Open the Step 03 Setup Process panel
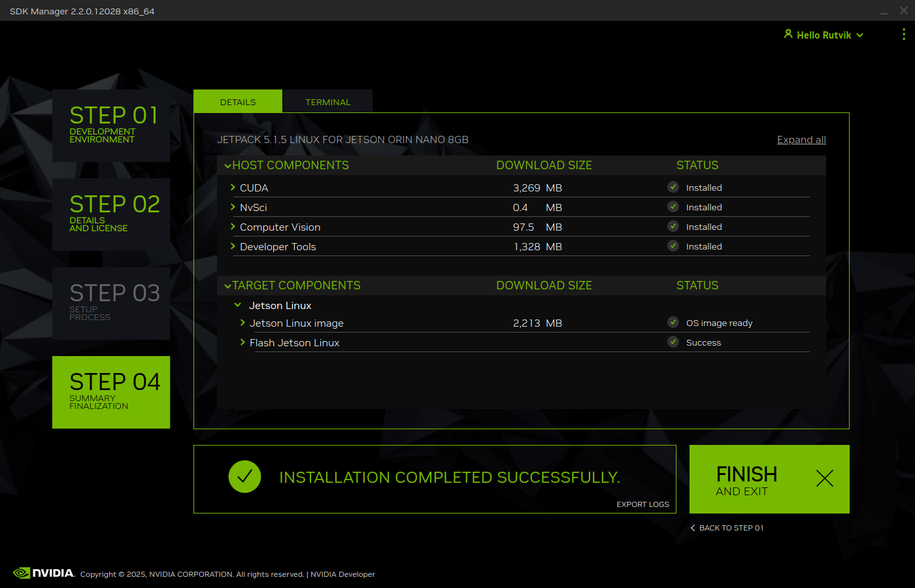 point(111,303)
